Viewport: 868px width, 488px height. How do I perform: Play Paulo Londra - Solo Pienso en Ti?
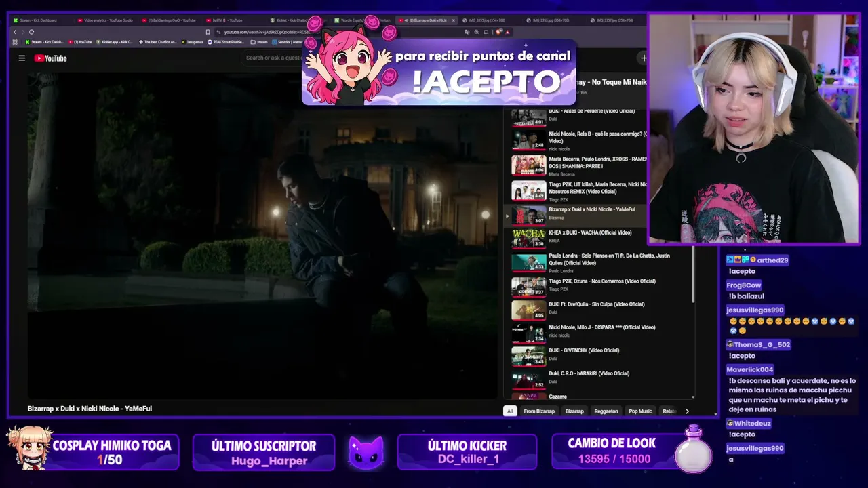[x=609, y=259]
